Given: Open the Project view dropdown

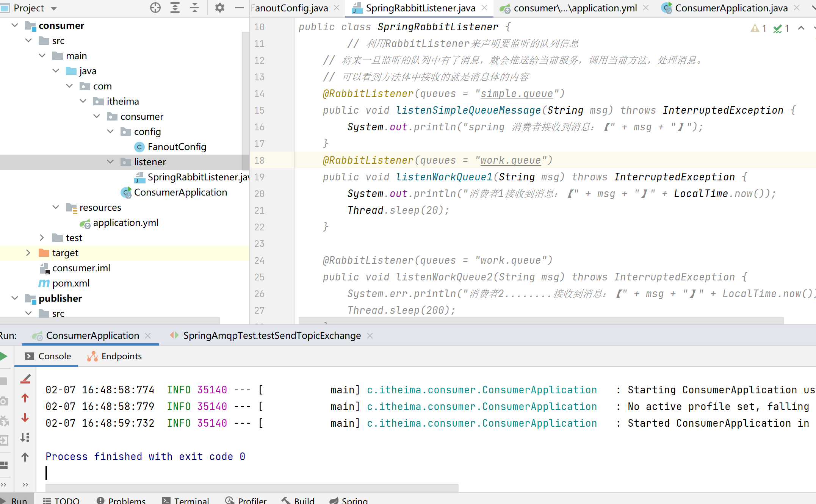Looking at the screenshot, I should click(x=54, y=8).
